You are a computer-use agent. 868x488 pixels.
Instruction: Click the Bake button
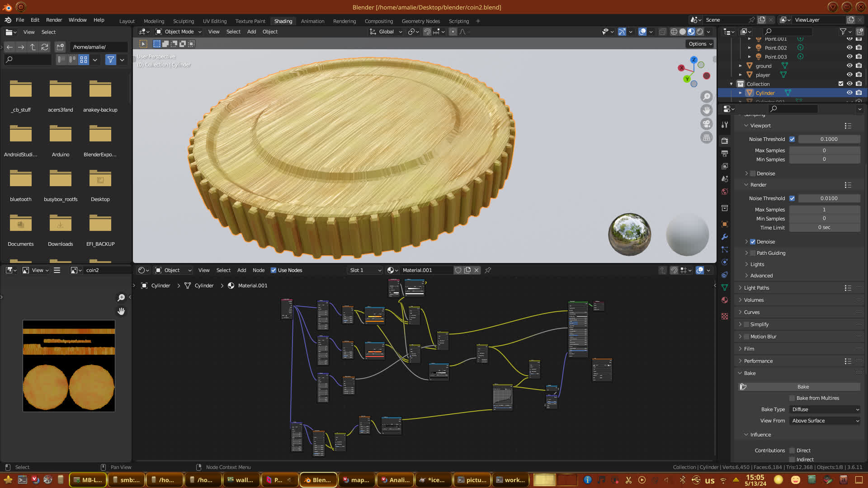(x=802, y=387)
